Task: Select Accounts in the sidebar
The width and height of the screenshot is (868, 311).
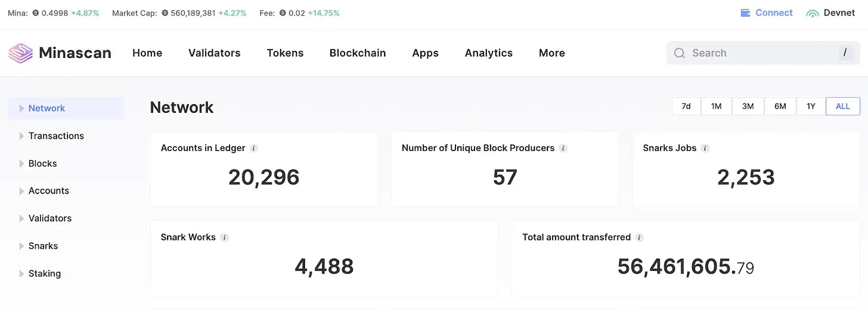Action: click(49, 191)
